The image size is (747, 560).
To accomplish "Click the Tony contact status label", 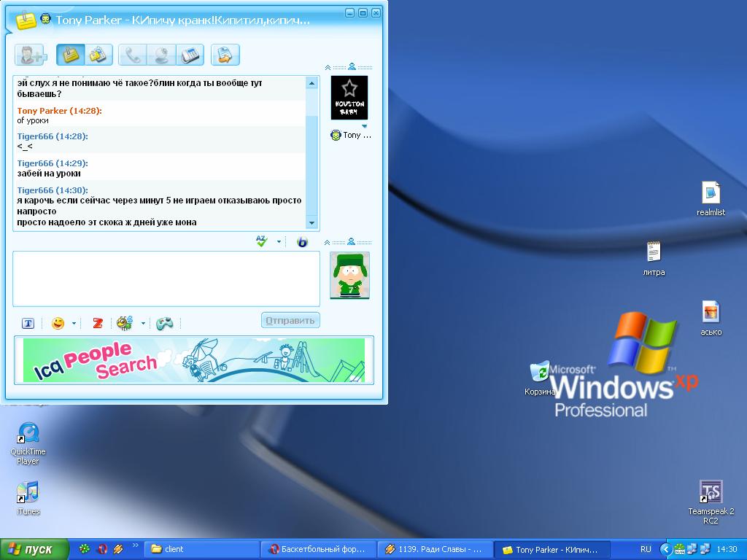I will (x=351, y=135).
